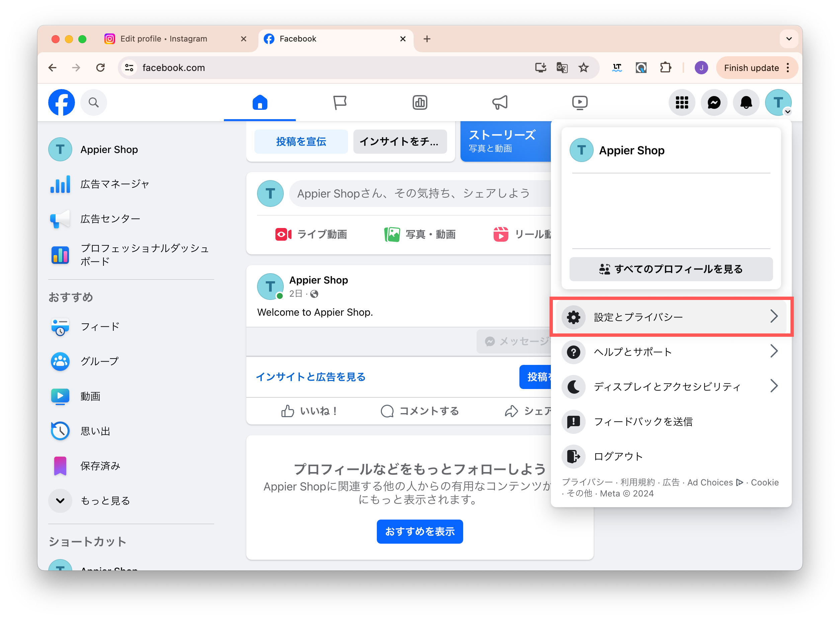Go to the Home tab icon
This screenshot has width=840, height=620.
click(260, 102)
